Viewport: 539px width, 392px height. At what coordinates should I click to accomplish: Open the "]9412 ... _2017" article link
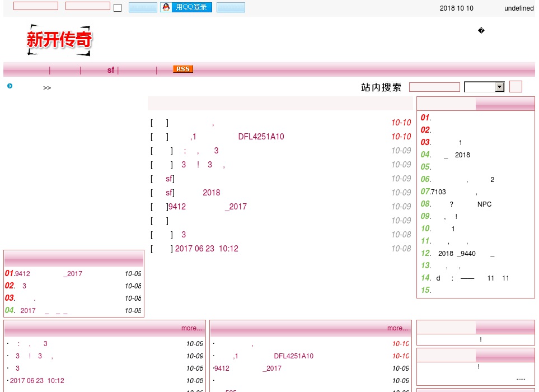coord(207,207)
